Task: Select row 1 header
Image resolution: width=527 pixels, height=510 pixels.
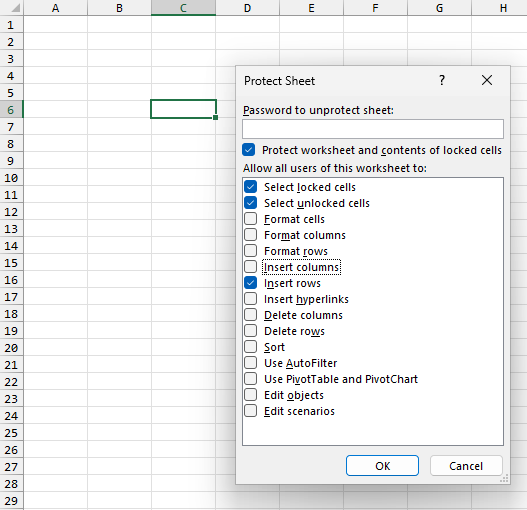Action: click(11, 25)
